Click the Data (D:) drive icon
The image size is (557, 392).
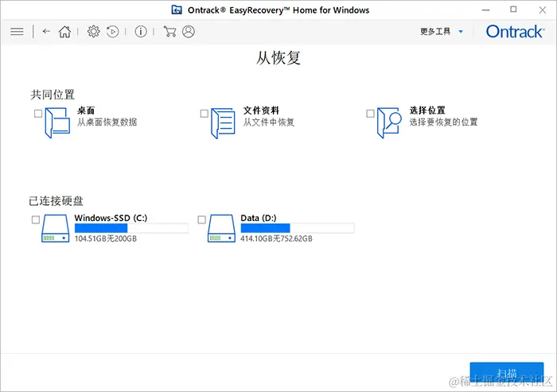point(221,228)
